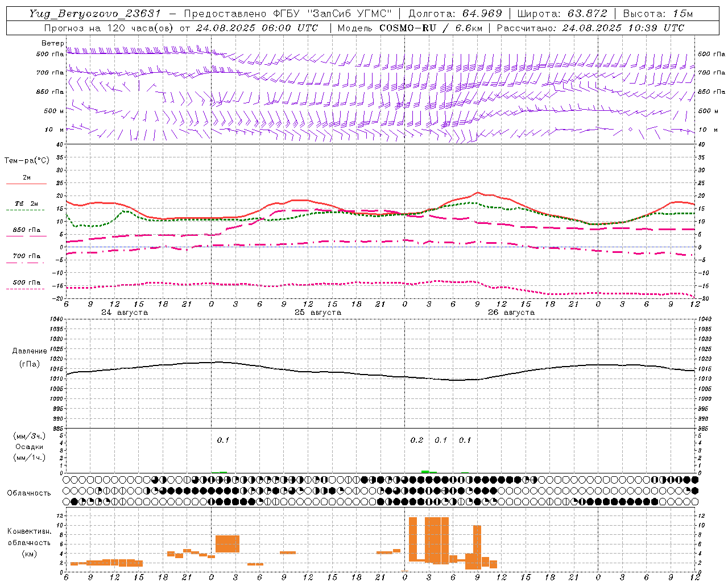Viewport: 728px width, 582px height.
Task: Select the (мм/1ч.) precipitation unit label
Action: [x=30, y=458]
